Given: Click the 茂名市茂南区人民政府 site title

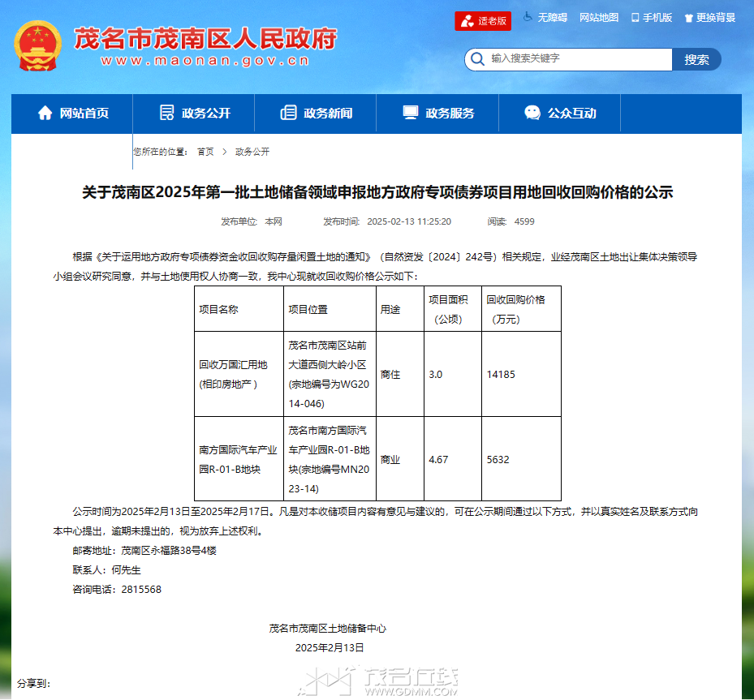Looking at the screenshot, I should coord(205,38).
